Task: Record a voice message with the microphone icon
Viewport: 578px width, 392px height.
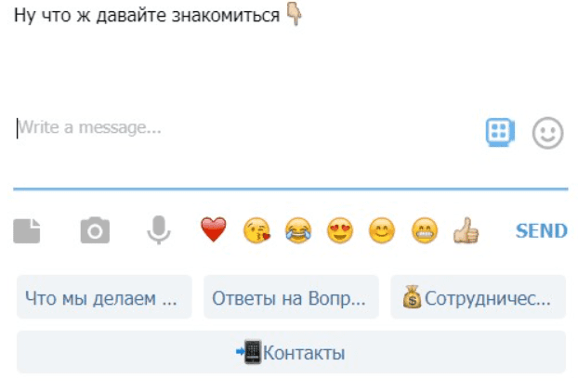Action: (x=159, y=229)
